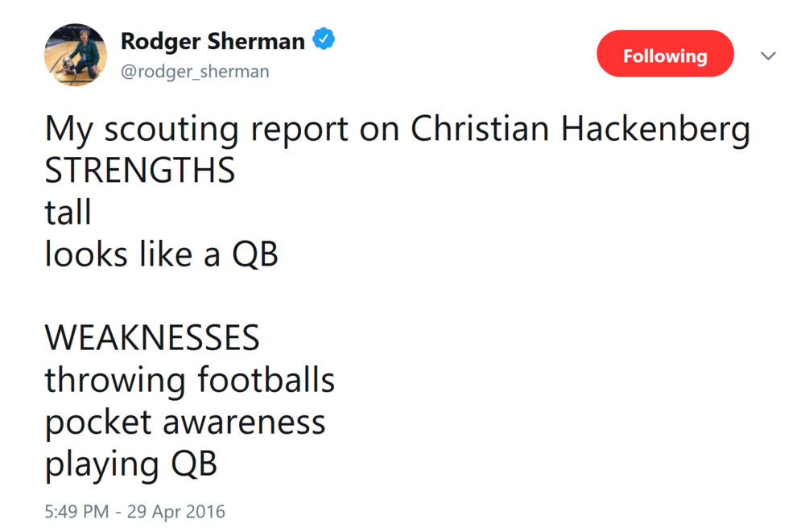Open Rodger Sherman's profile picture

(x=76, y=55)
